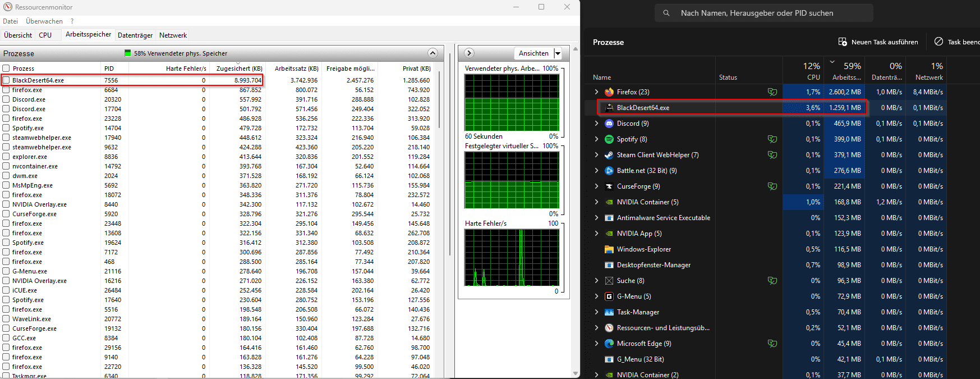Click the Microsoft Edge icon
Screen dimensions: 980x379
[x=609, y=344]
